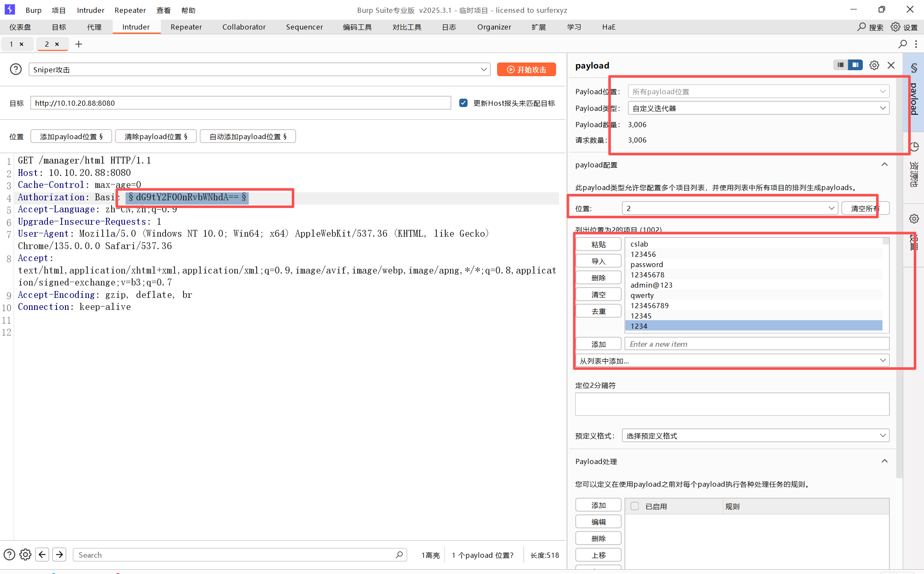The image size is (924, 574).
Task: Open the resource pool side tab icon
Action: 914,147
